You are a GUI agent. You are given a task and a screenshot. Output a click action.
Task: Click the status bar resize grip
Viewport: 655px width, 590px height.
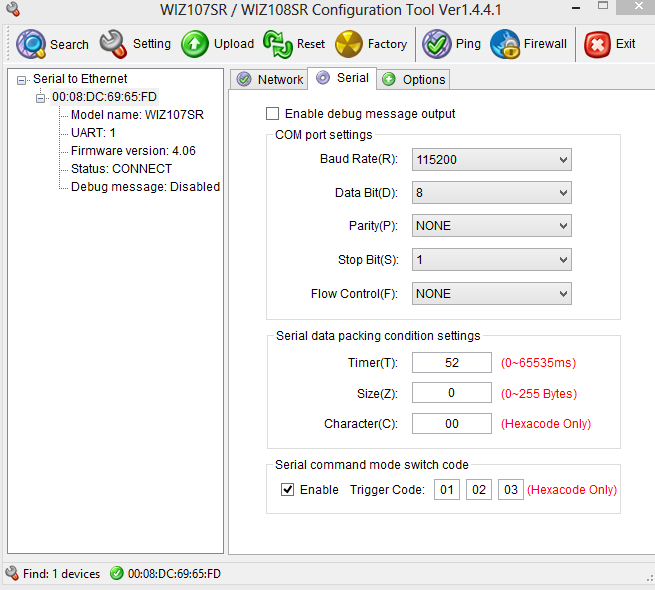650,578
